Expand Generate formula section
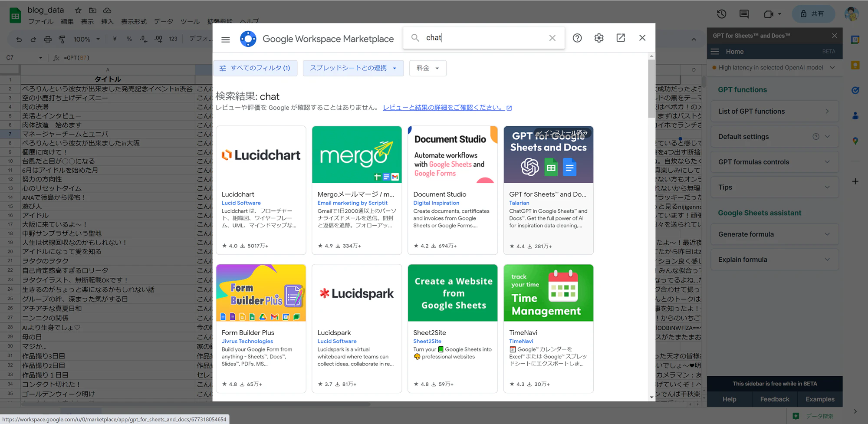 pos(774,234)
